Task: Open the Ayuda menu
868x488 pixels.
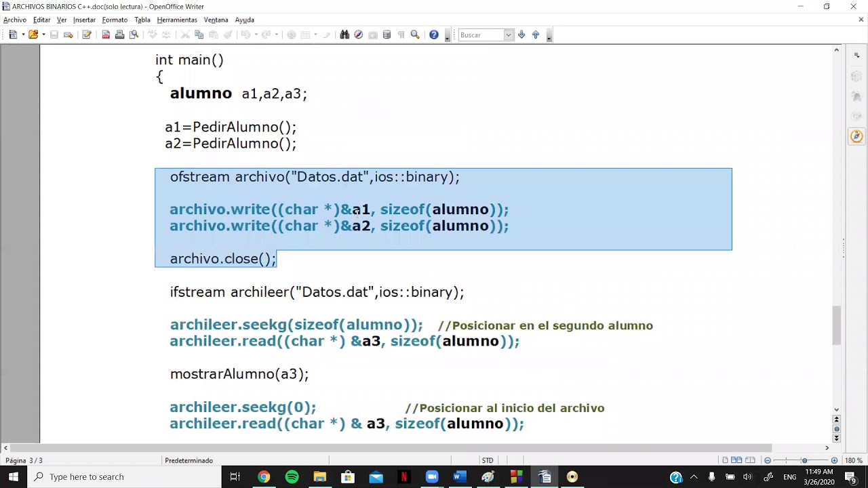Action: coord(244,20)
